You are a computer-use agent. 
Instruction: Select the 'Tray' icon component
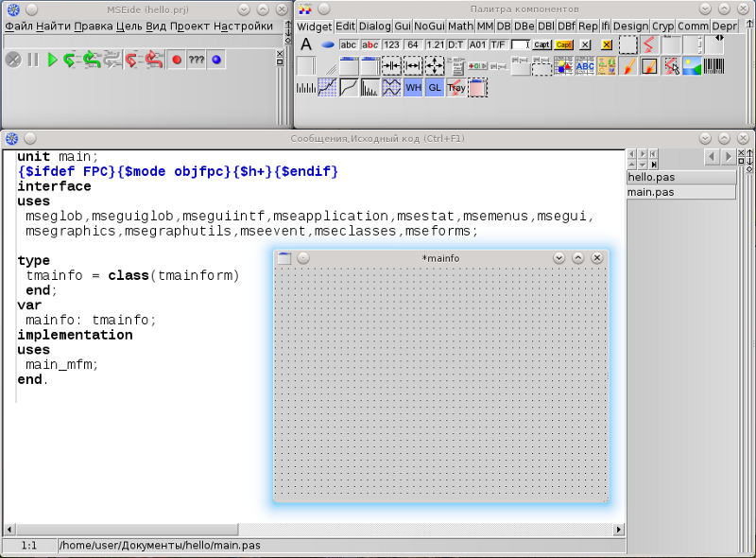coord(455,87)
